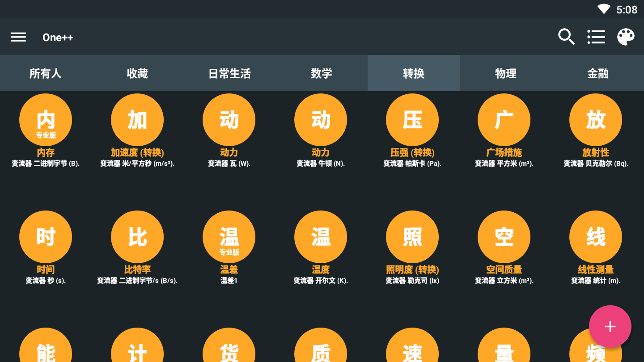Click the 放射性 title label
The height and width of the screenshot is (362, 644).
(x=596, y=153)
